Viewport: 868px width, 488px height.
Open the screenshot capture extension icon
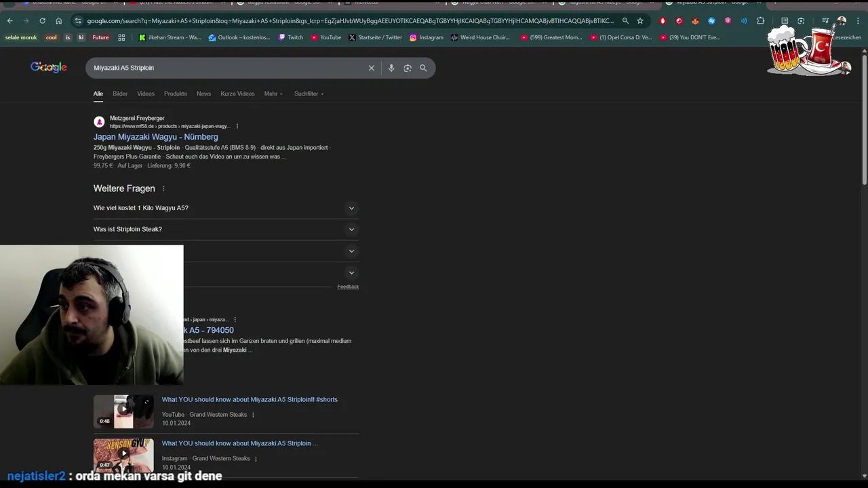coord(801,21)
